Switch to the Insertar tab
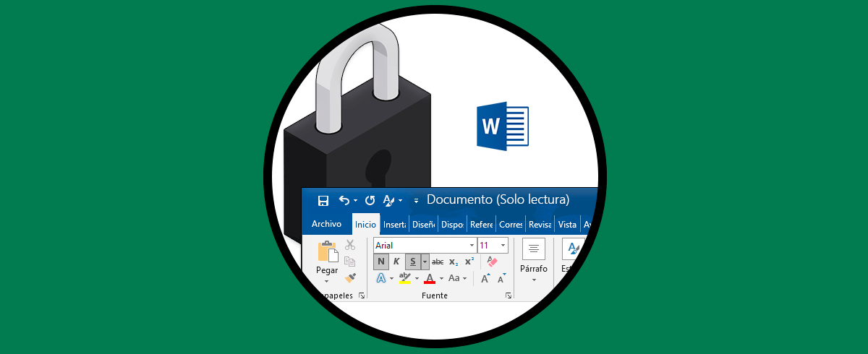868x354 pixels. click(x=394, y=224)
